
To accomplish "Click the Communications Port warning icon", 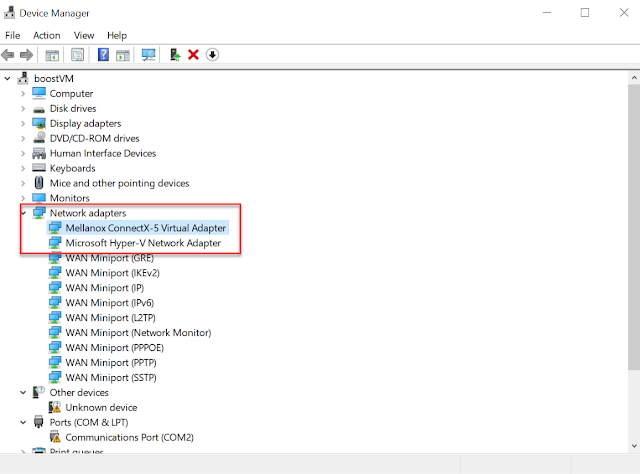I will click(55, 437).
